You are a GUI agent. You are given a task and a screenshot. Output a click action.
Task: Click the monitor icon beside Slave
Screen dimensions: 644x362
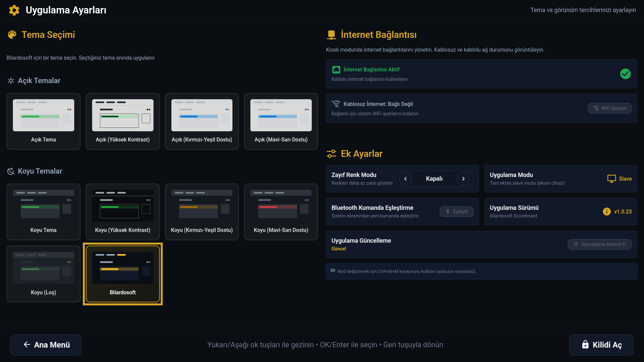(611, 179)
